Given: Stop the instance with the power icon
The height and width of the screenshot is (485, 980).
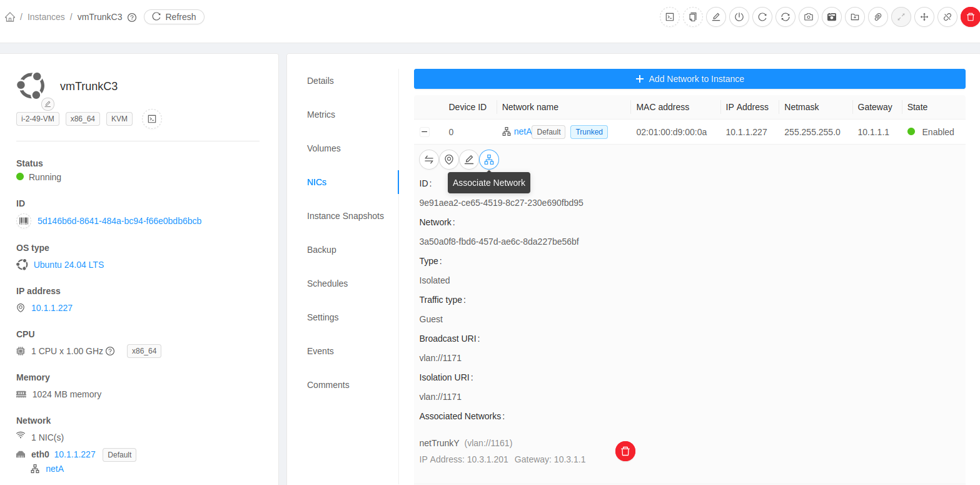Looking at the screenshot, I should pos(739,17).
